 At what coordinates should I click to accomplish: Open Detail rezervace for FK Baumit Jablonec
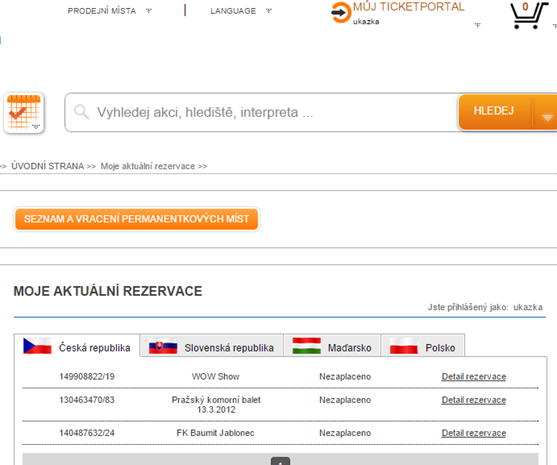click(x=474, y=433)
